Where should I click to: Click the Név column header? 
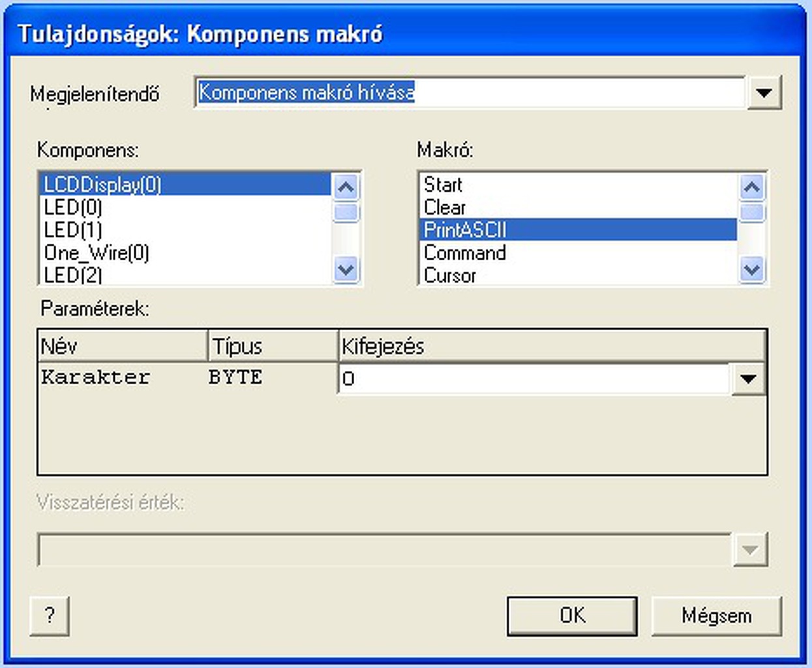pyautogui.click(x=123, y=346)
